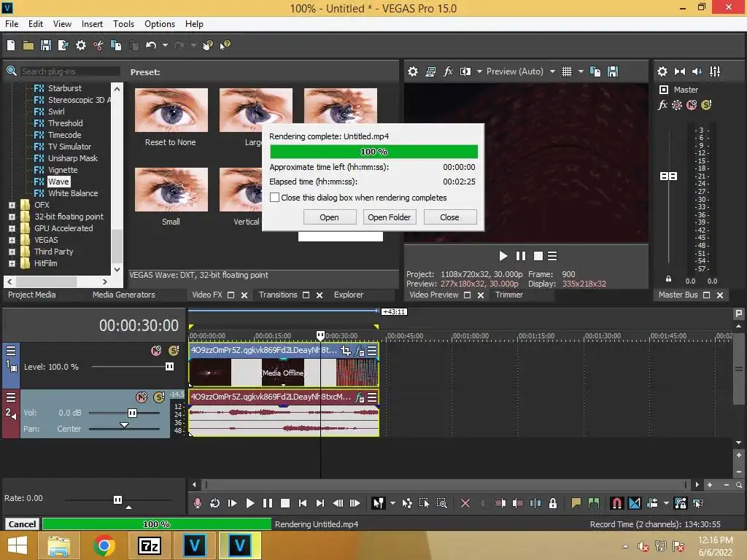Open Render As toolbar icon
This screenshot has width=747, height=560.
[x=63, y=45]
